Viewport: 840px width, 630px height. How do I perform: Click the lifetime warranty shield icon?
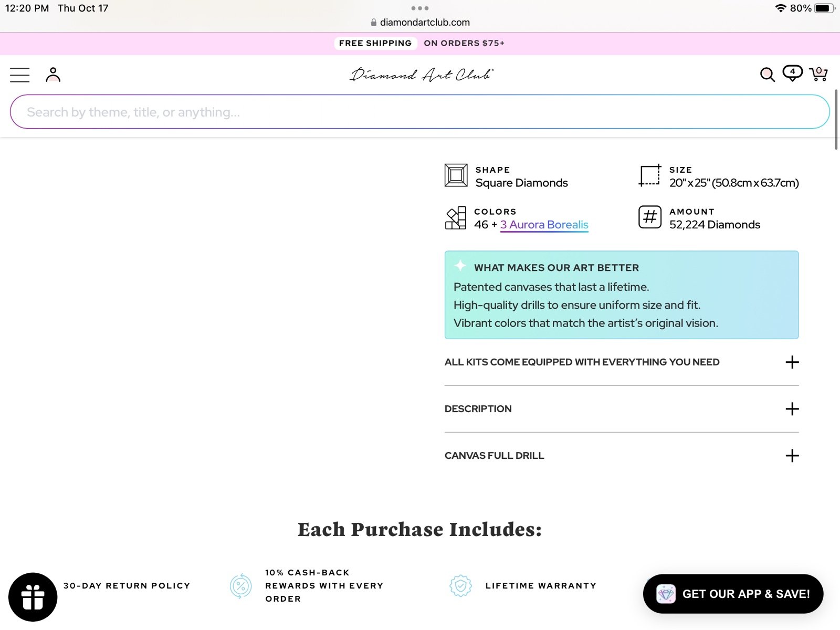click(x=460, y=586)
